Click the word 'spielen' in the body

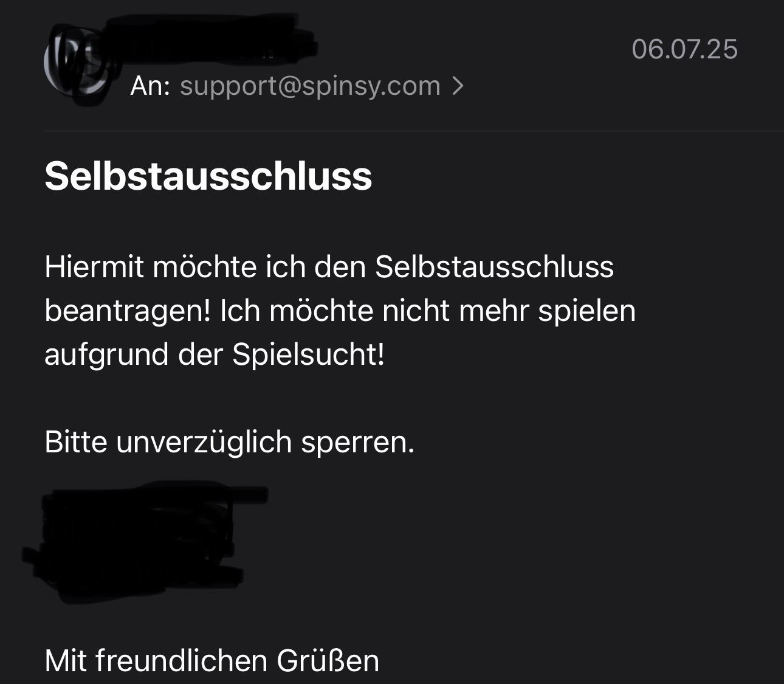click(x=586, y=311)
